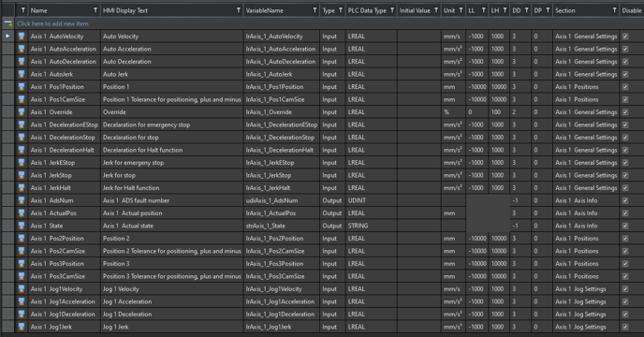Sort by the HMI Display Text header
The height and width of the screenshot is (337, 644).
click(125, 10)
